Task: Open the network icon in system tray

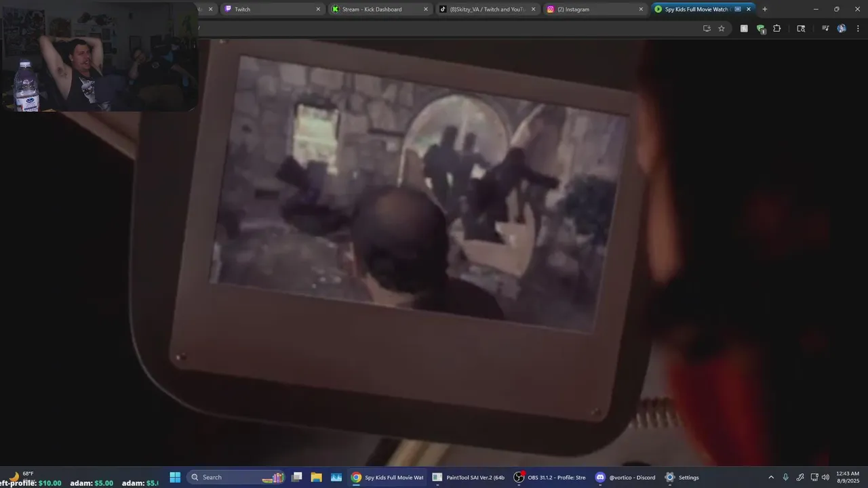Action: click(x=814, y=477)
